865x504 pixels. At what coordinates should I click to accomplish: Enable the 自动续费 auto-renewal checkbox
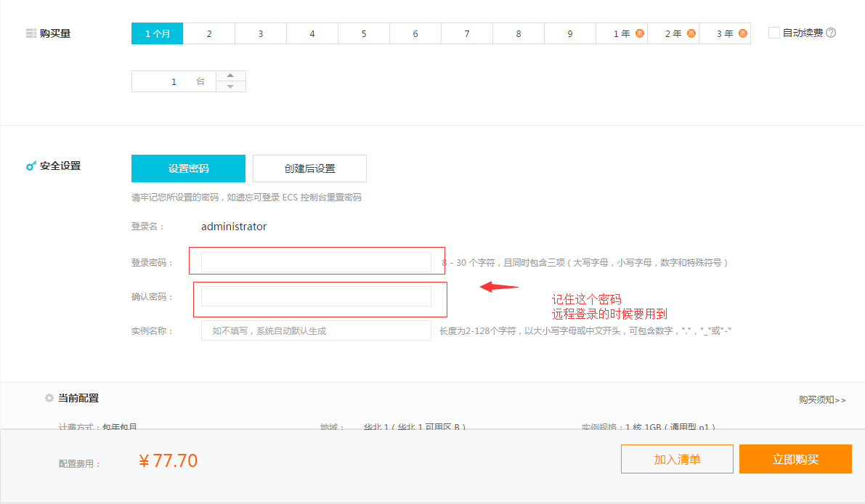tap(773, 33)
